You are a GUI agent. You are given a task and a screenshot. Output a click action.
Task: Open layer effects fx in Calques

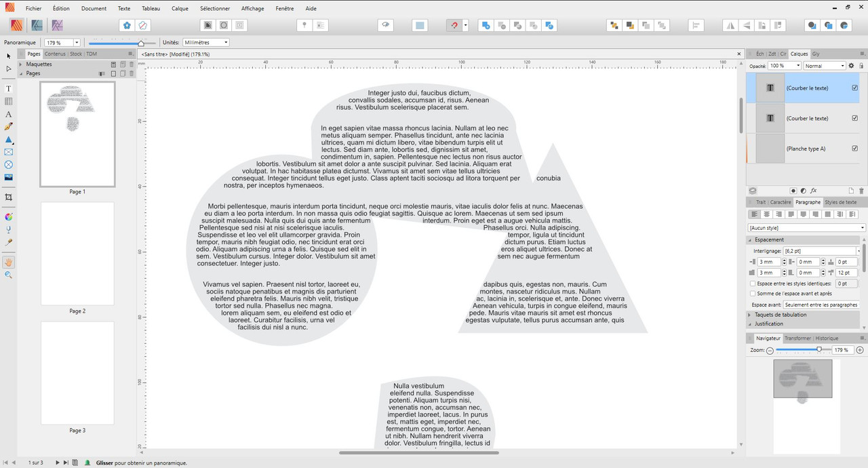(x=813, y=191)
